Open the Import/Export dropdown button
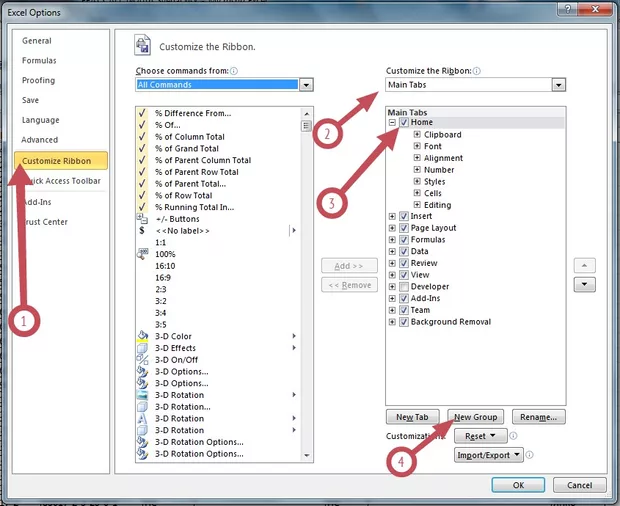The height and width of the screenshot is (506, 620). pos(489,455)
